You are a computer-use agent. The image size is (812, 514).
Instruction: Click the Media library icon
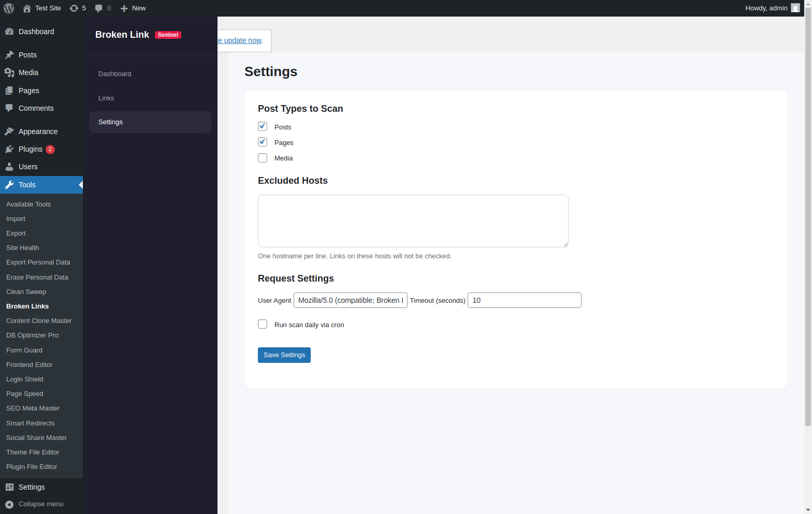click(9, 72)
